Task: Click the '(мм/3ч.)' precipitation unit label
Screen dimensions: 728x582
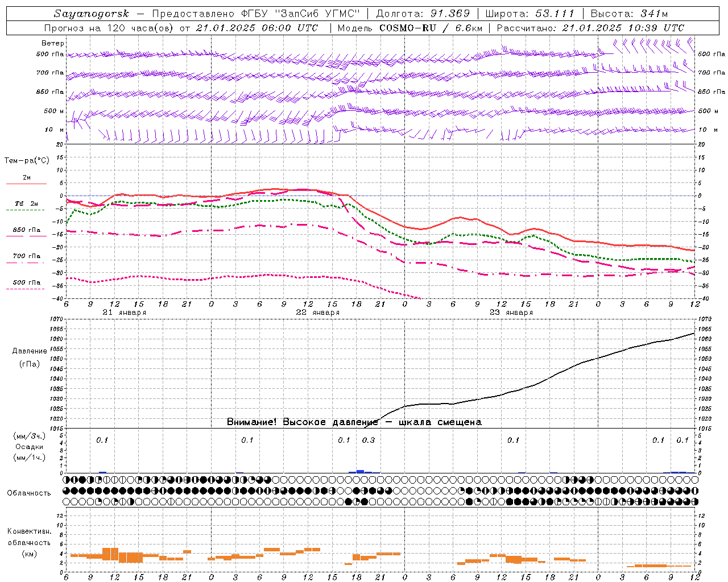Action: click(30, 436)
